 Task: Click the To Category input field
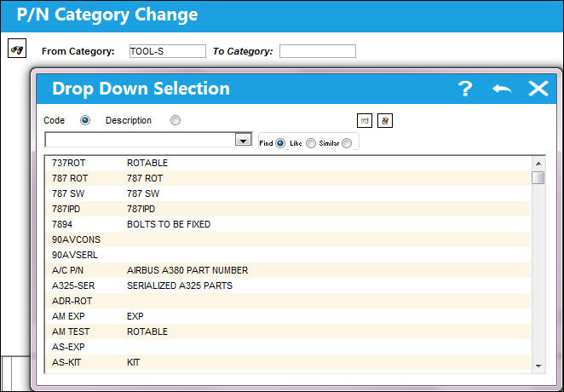[x=318, y=51]
